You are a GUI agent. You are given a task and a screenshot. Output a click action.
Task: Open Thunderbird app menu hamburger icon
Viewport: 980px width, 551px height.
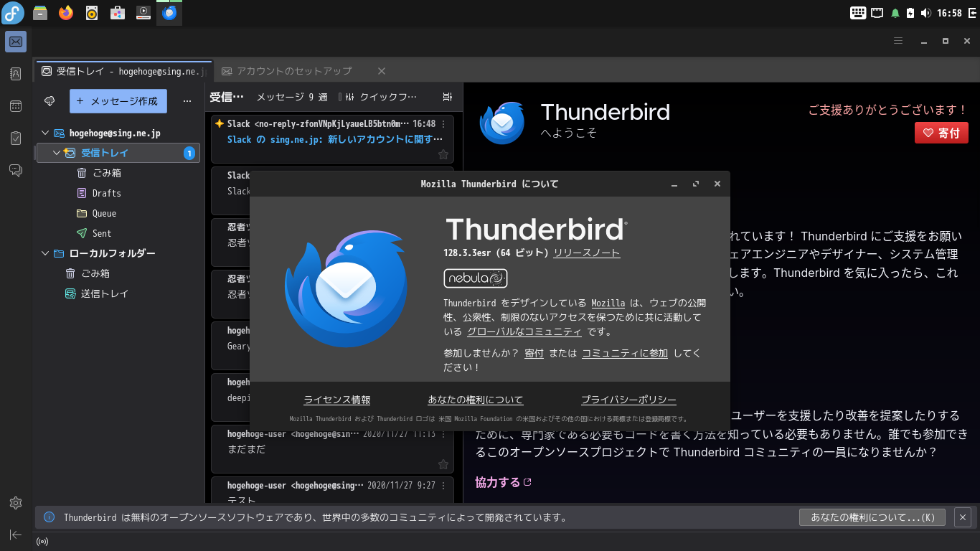pos(897,41)
